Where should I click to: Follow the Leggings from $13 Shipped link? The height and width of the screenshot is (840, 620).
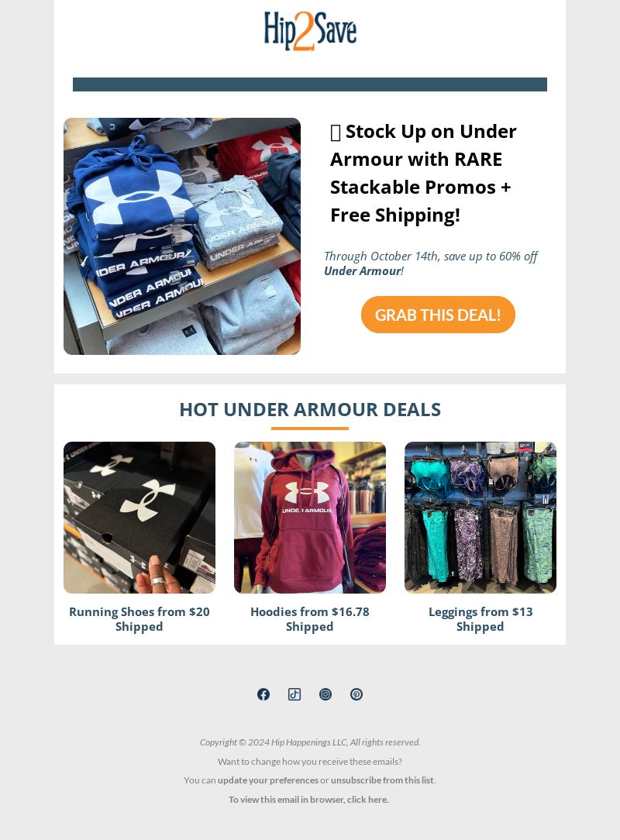click(x=480, y=618)
